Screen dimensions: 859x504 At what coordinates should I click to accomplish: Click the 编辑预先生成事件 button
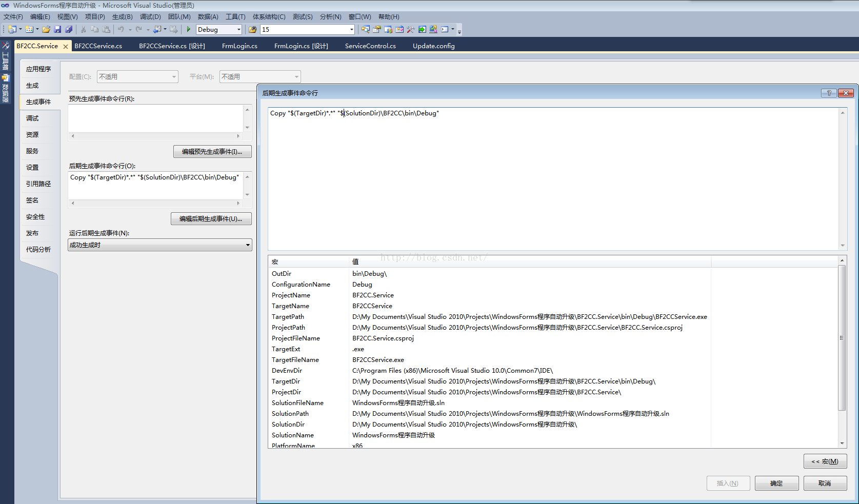click(212, 151)
